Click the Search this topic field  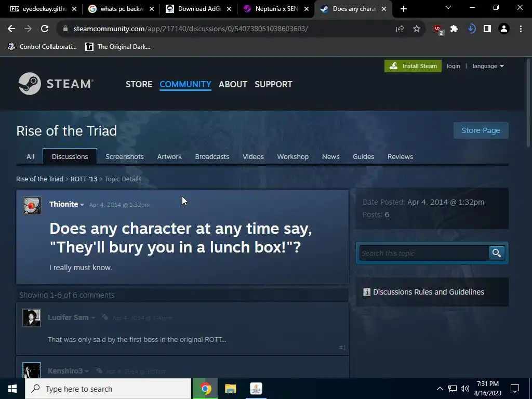click(424, 253)
